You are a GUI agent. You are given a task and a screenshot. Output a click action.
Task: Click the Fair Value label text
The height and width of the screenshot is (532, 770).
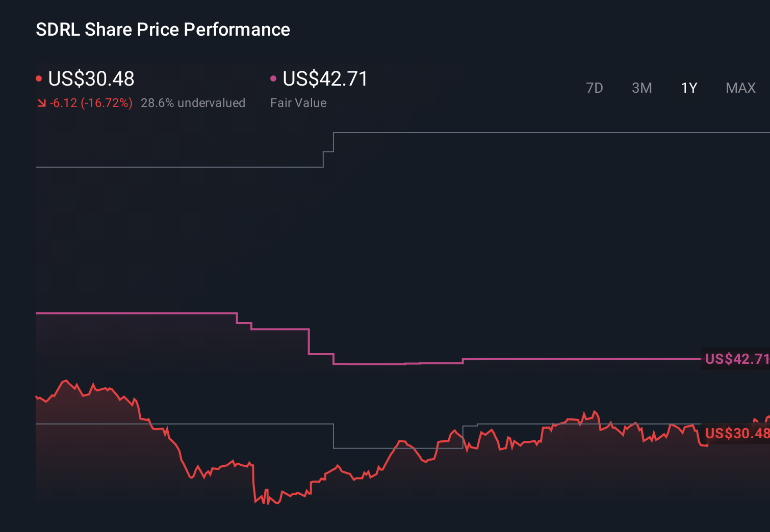pyautogui.click(x=298, y=103)
